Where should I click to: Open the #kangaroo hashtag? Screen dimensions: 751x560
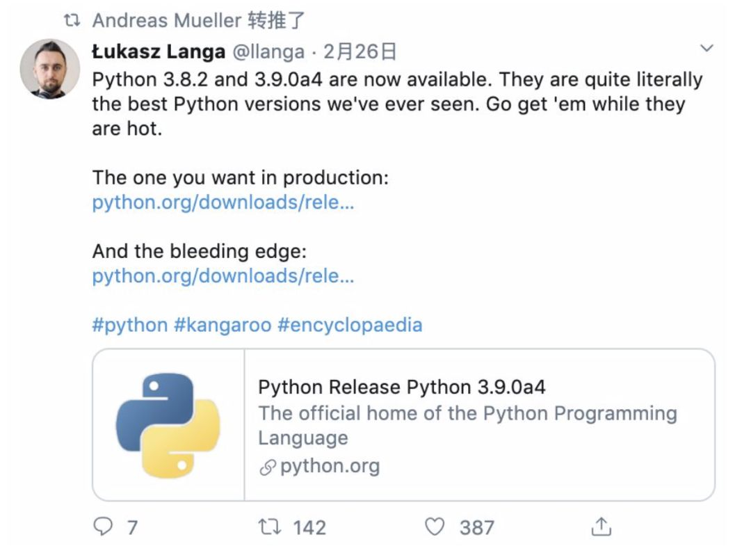click(x=223, y=325)
